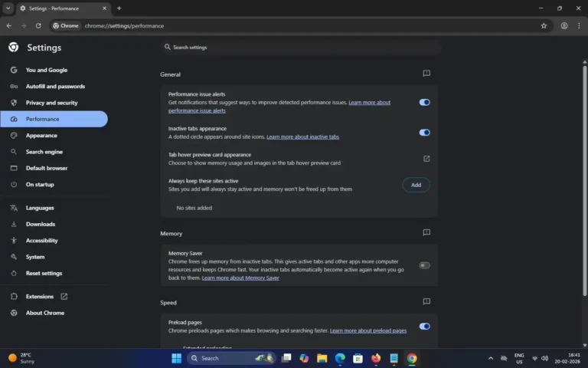This screenshot has height=368, width=588.
Task: Toggle Inactive tabs appearance switch
Action: point(424,132)
